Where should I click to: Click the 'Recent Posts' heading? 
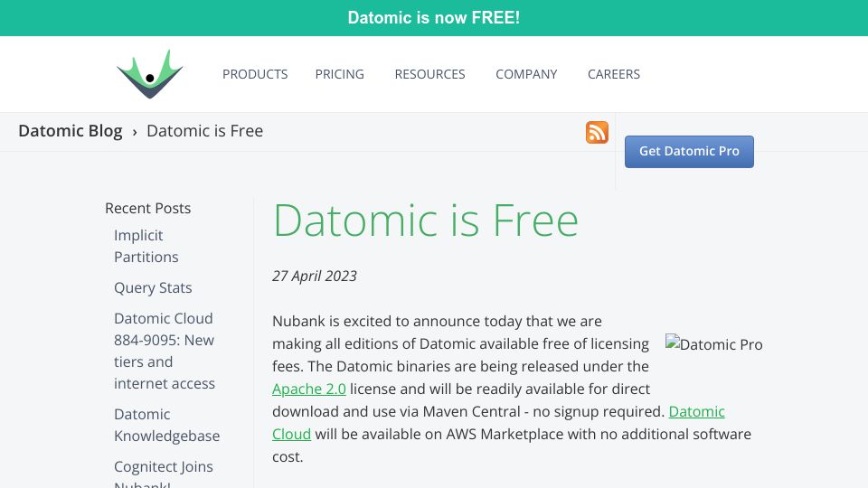147,208
